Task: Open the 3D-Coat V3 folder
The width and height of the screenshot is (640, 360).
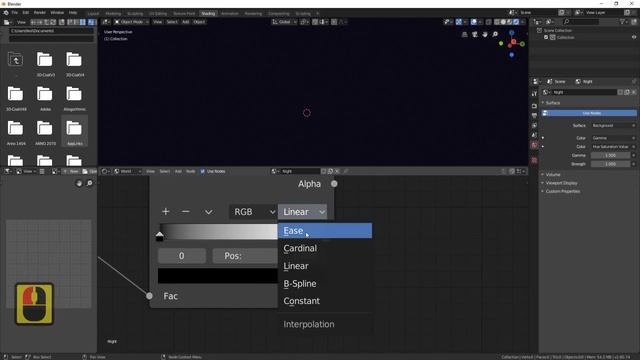Action: (x=45, y=64)
